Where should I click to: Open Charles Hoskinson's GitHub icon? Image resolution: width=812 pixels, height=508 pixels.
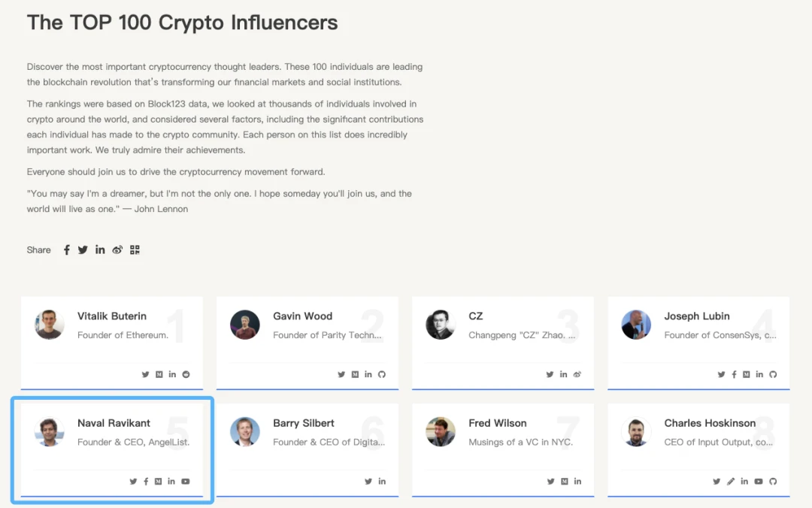773,482
